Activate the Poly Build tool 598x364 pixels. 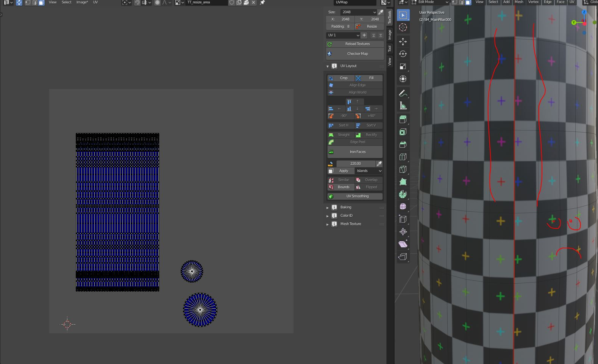pyautogui.click(x=403, y=182)
